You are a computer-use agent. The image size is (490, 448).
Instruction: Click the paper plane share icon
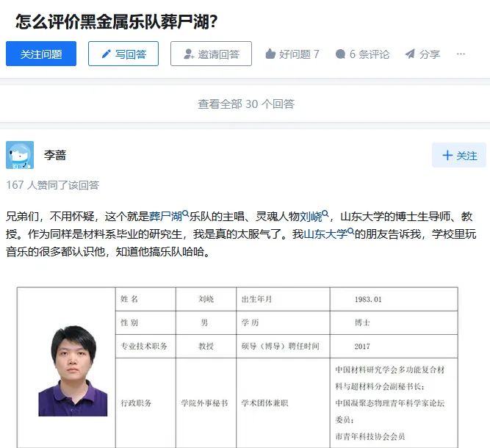tap(410, 54)
